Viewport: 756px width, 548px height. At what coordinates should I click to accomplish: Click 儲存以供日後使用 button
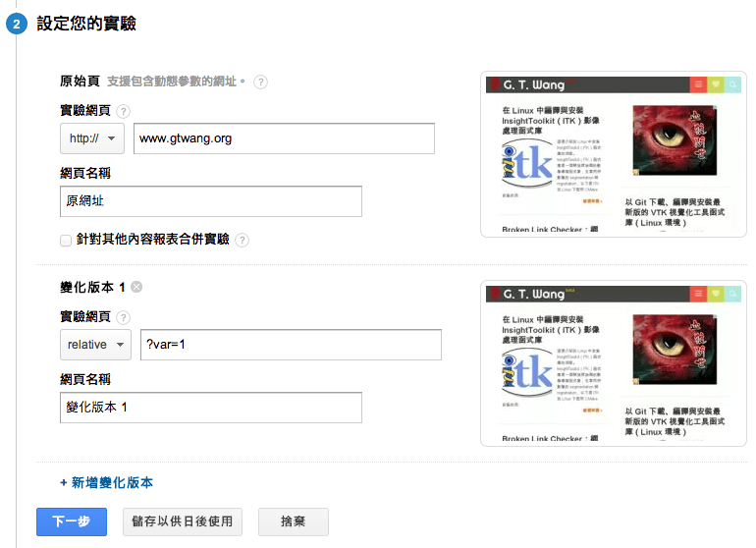(182, 521)
